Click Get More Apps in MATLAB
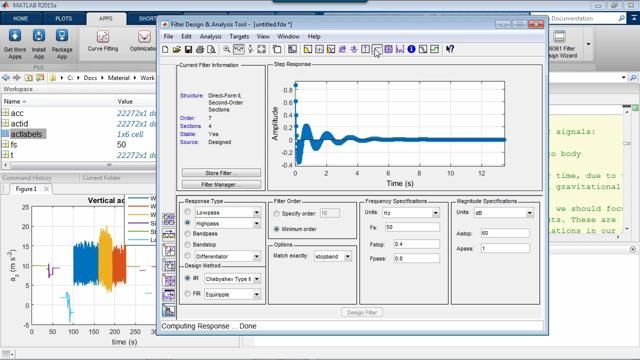This screenshot has width=640, height=360. pos(15,44)
